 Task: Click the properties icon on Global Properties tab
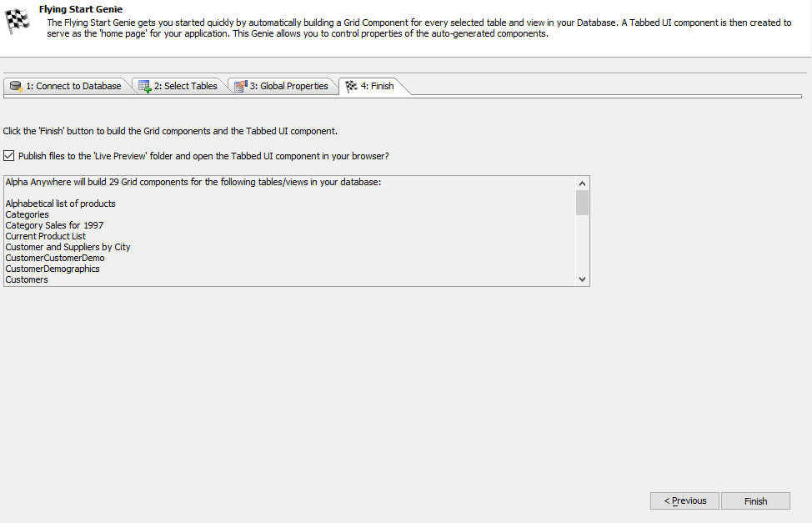(240, 87)
